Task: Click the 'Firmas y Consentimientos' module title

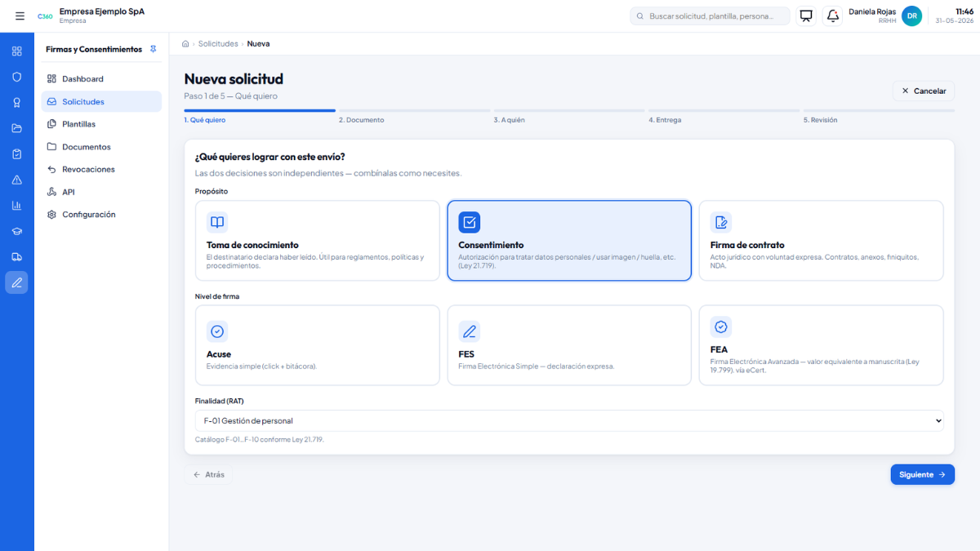Action: coord(94,49)
